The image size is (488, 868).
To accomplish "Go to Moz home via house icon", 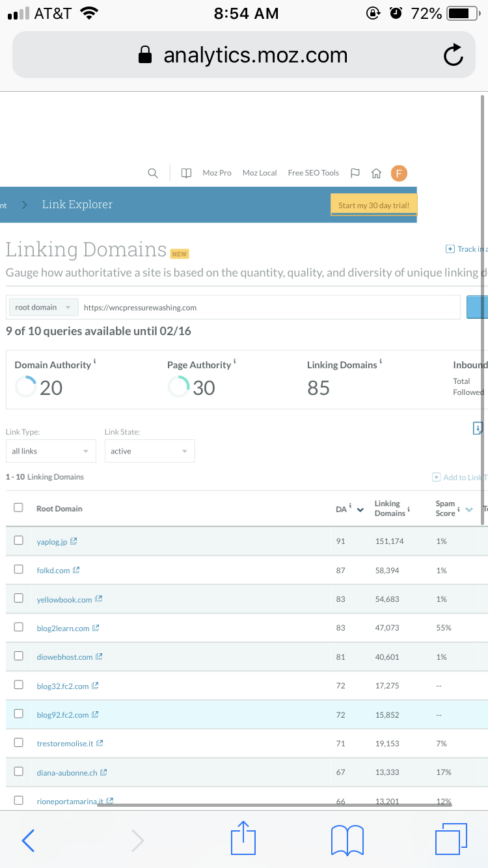I will (x=376, y=173).
